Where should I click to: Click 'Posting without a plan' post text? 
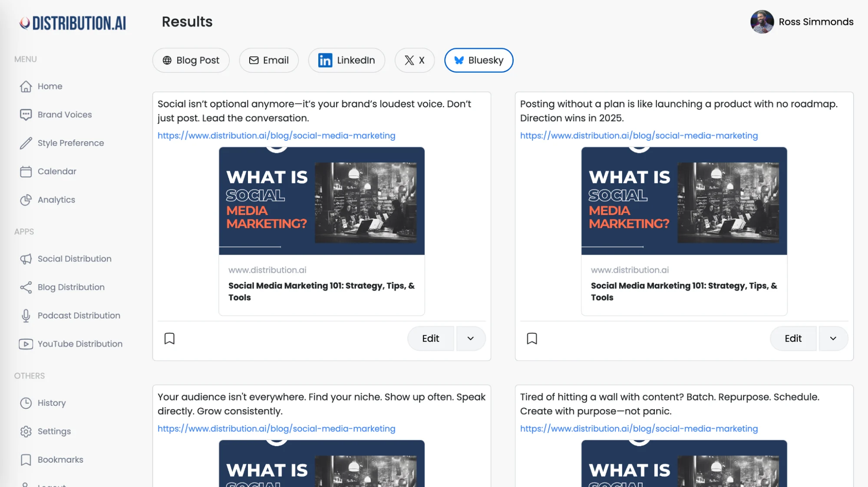click(679, 111)
